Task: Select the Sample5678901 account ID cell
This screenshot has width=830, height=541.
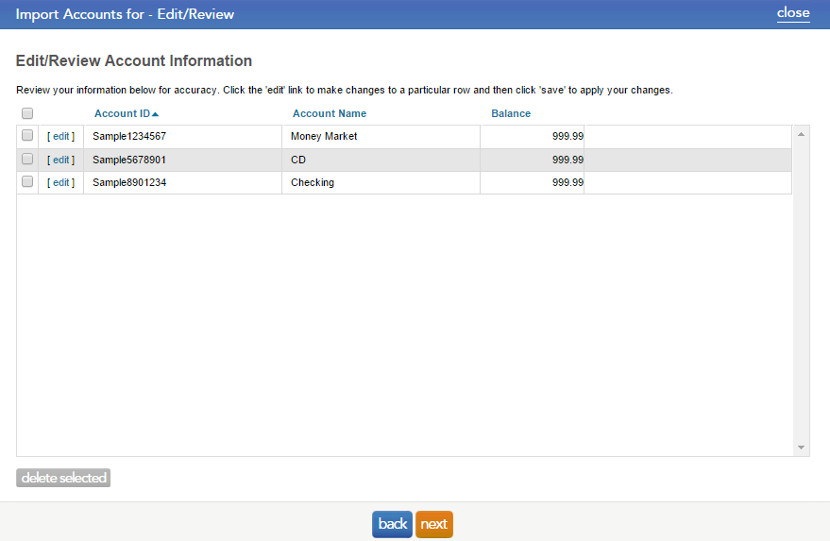Action: point(183,160)
